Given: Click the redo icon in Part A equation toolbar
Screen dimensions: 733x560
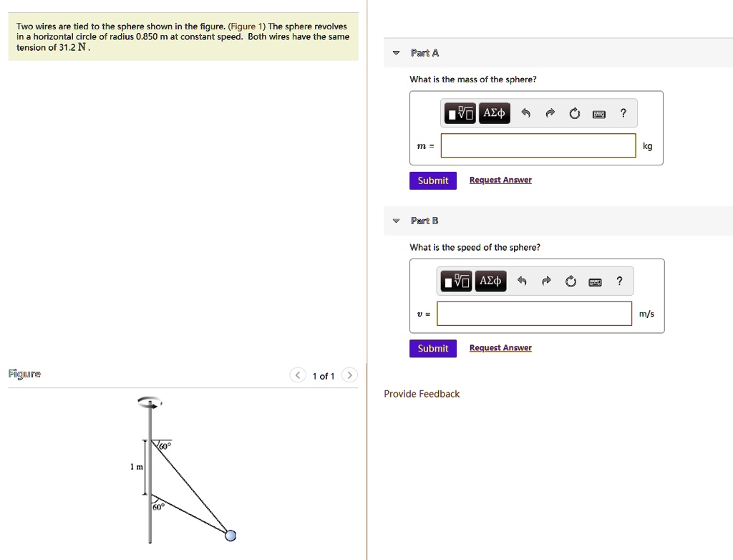Looking at the screenshot, I should coord(550,112).
